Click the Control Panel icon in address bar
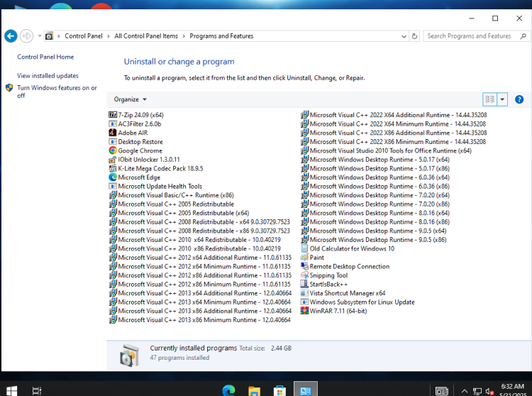The height and width of the screenshot is (396, 532). pyautogui.click(x=49, y=36)
